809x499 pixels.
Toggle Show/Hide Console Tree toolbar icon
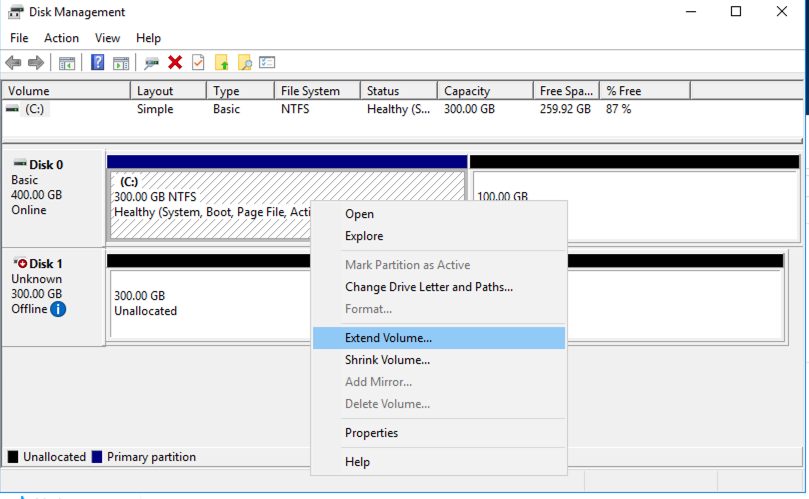67,63
